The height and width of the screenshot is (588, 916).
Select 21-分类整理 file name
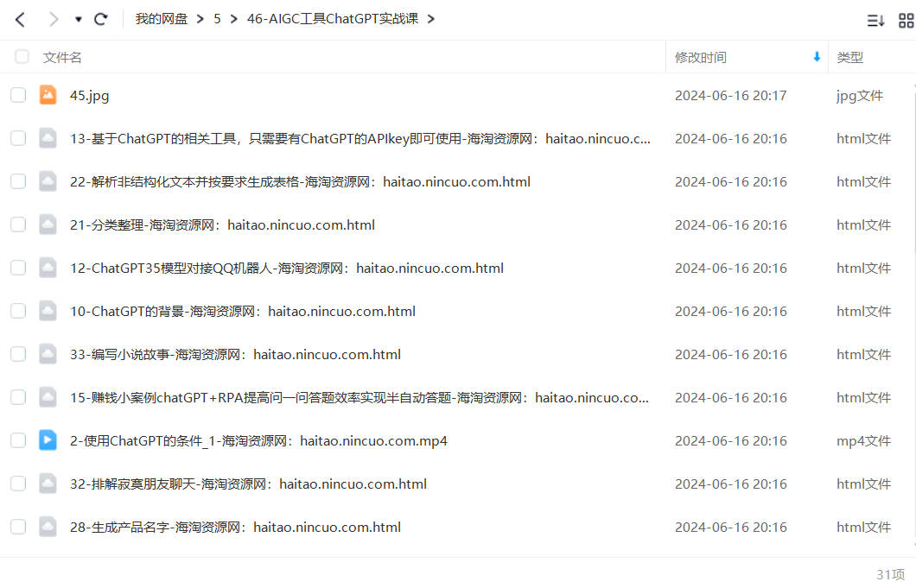tap(223, 225)
